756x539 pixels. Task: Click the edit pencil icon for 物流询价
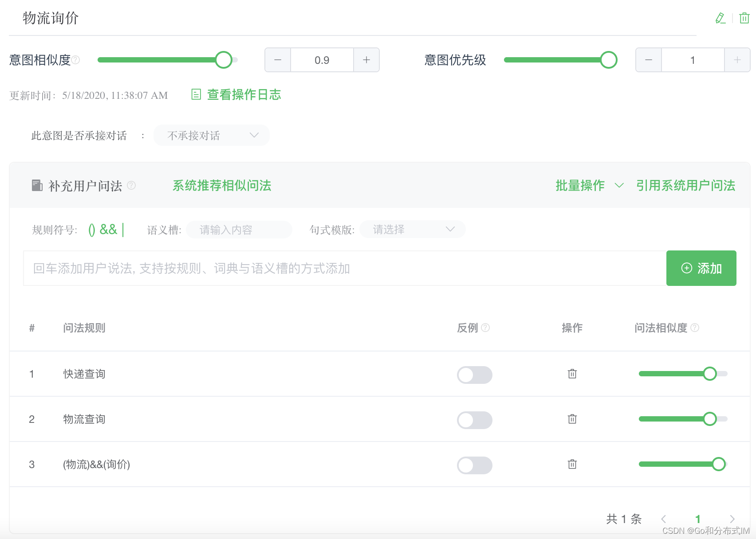pos(721,18)
